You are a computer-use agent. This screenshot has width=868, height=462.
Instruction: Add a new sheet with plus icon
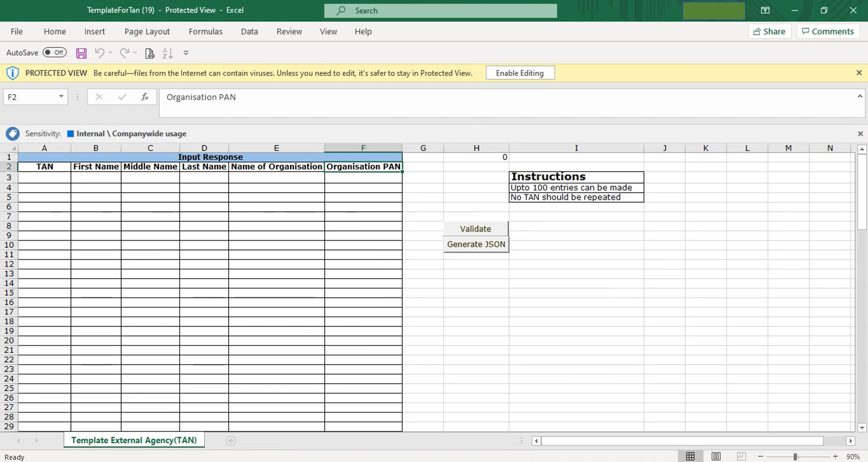point(231,440)
